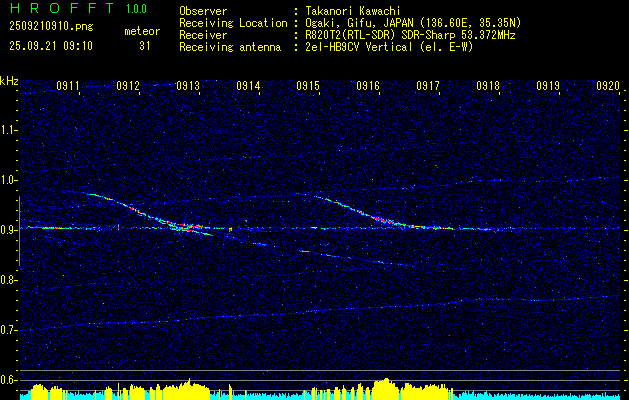Click the Receiving antenna label
This screenshot has height=400, width=629.
(x=230, y=47)
